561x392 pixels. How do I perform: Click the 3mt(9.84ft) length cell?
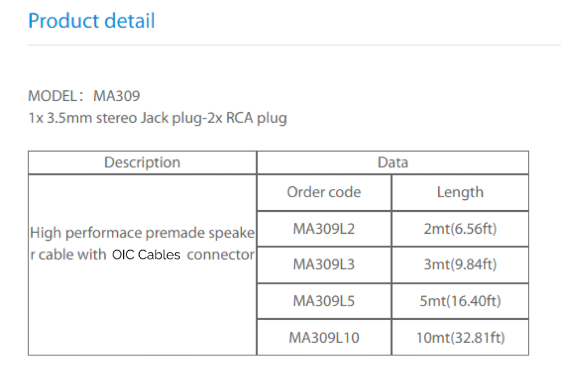pos(460,264)
